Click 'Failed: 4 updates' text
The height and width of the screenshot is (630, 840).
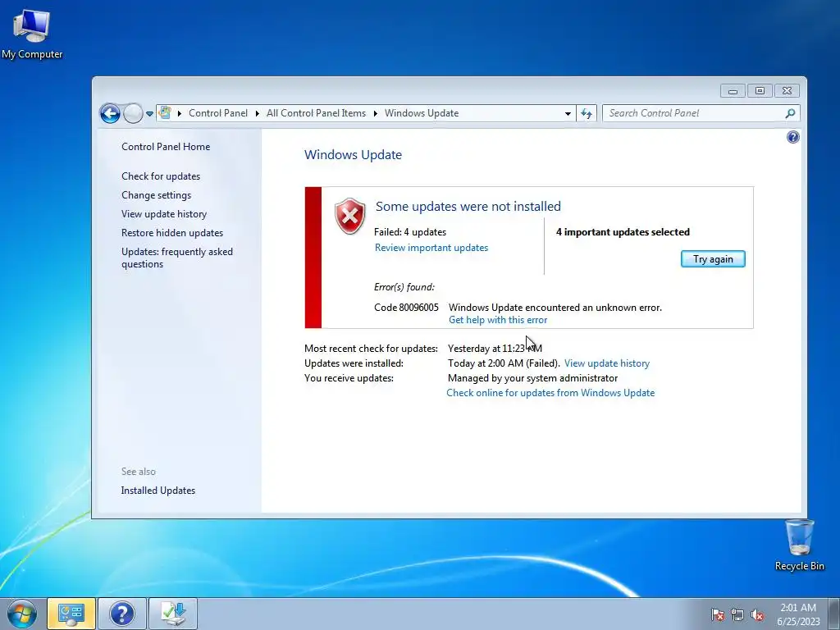click(x=410, y=232)
